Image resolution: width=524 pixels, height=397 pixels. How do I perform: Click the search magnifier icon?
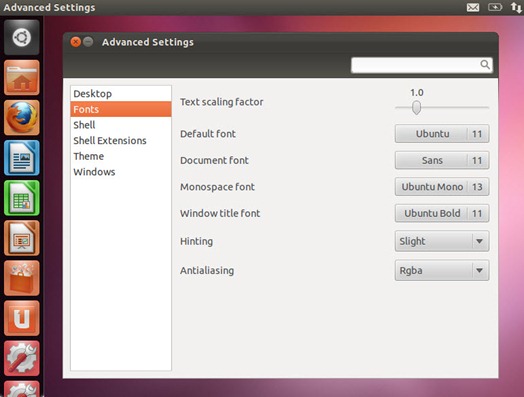coord(485,64)
